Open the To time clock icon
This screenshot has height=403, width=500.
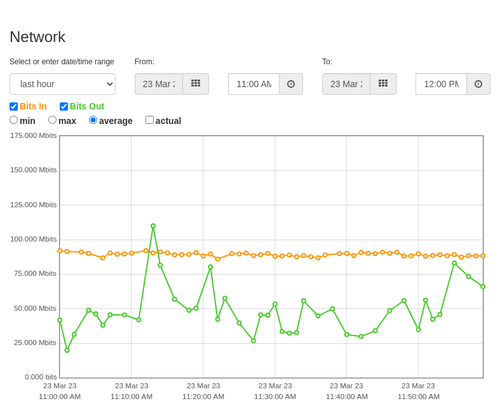(x=478, y=84)
